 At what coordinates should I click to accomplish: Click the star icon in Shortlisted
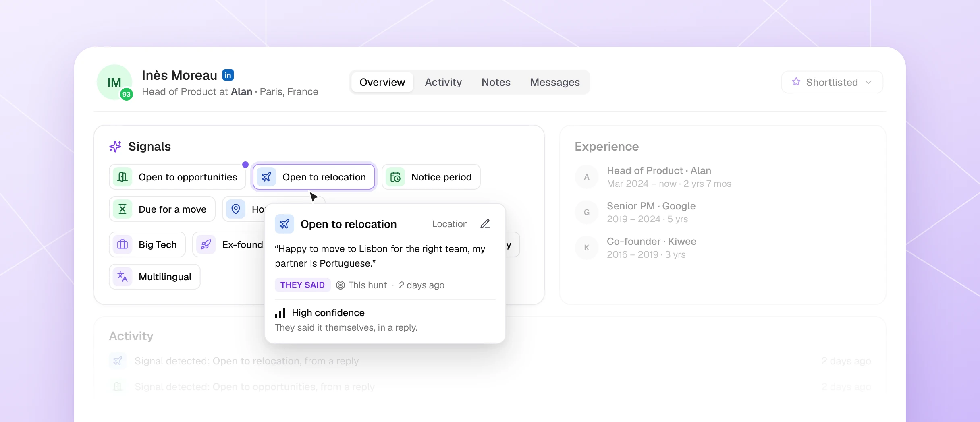point(796,82)
